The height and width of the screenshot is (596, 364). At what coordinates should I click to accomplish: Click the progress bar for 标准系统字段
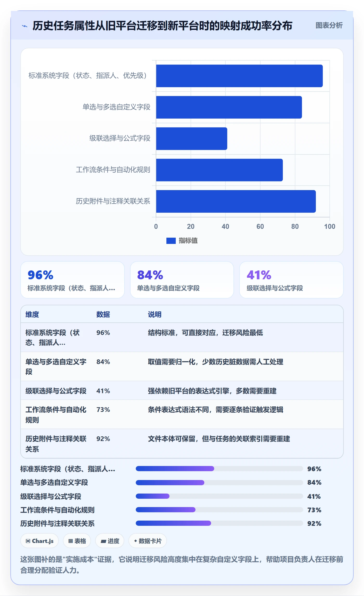click(x=219, y=469)
